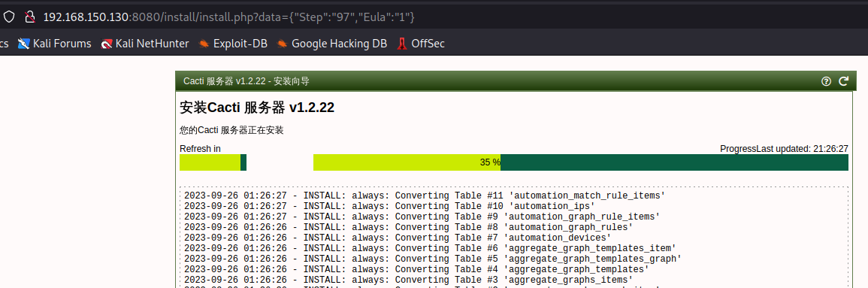868x288 pixels.
Task: Click log line Table #11 'automation_match_rule_items'
Action: click(425, 196)
